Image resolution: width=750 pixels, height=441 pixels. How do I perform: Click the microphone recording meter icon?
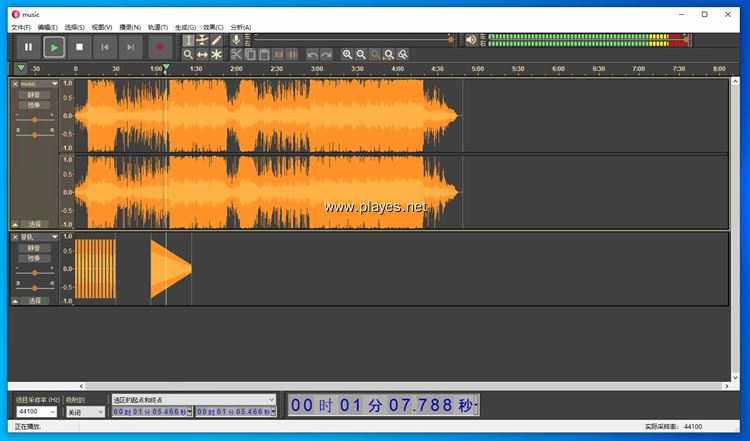236,40
